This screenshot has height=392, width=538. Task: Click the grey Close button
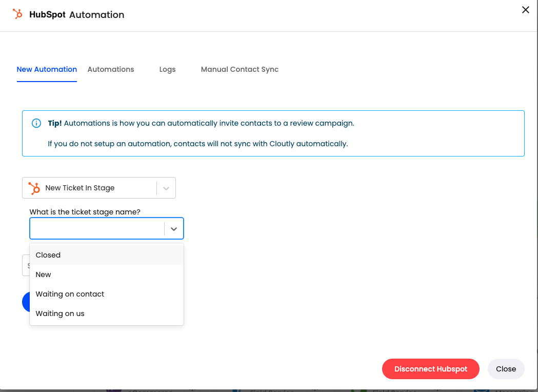click(506, 369)
